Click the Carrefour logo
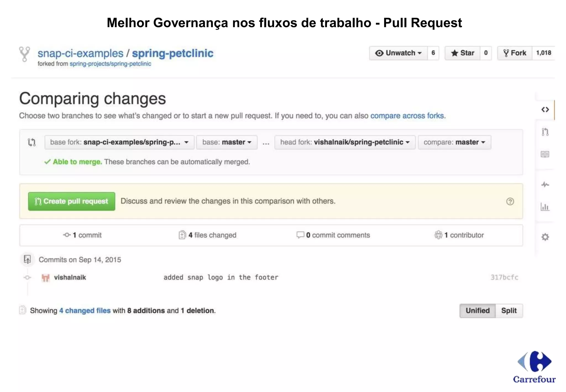 click(534, 367)
